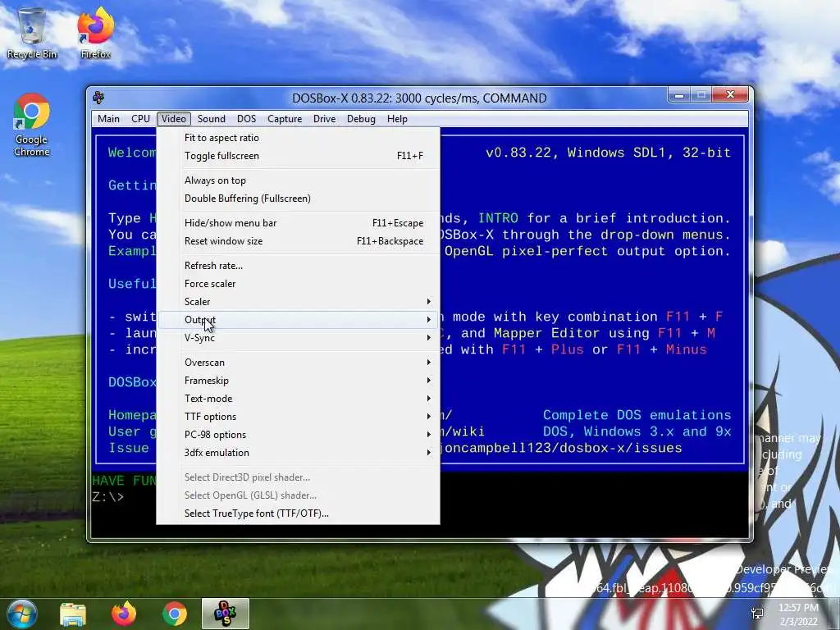Choose Select TrueType font (TTF/OTF)...
Screen dimensions: 840x630
click(x=298, y=514)
